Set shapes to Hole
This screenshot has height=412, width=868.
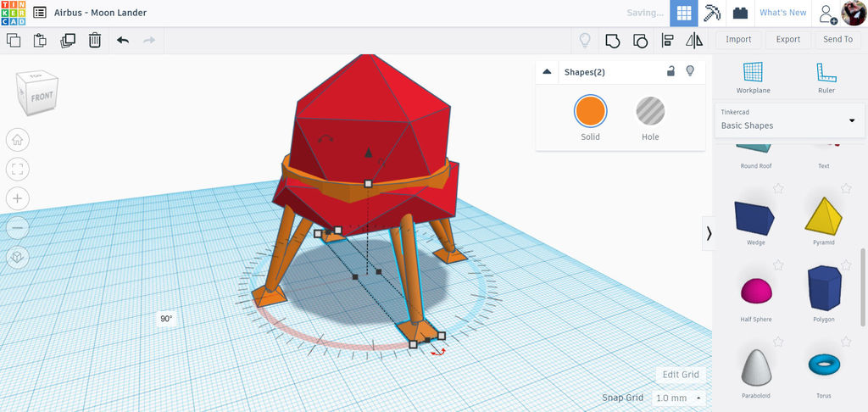650,111
